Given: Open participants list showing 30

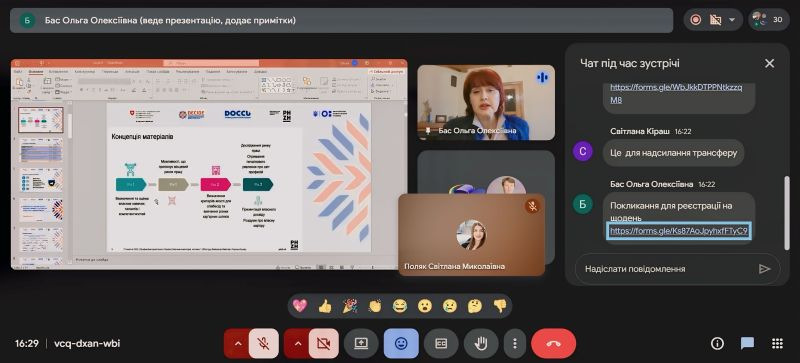Looking at the screenshot, I should point(769,20).
